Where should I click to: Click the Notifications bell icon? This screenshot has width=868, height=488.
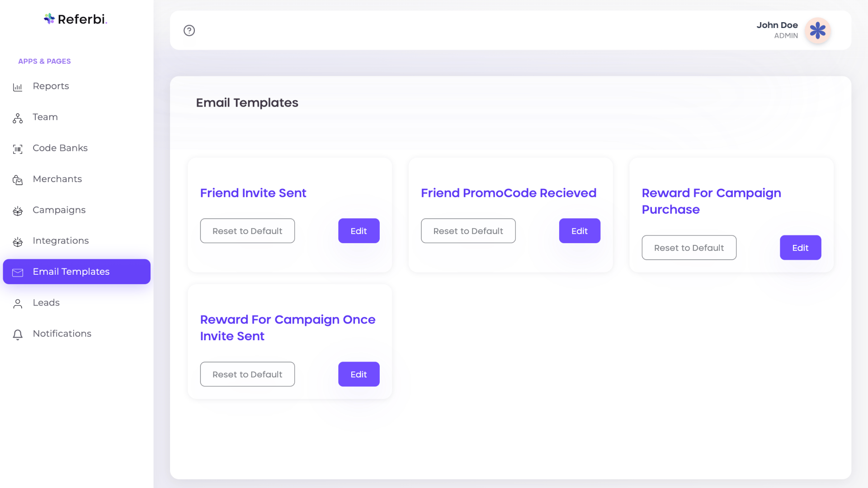coord(18,334)
